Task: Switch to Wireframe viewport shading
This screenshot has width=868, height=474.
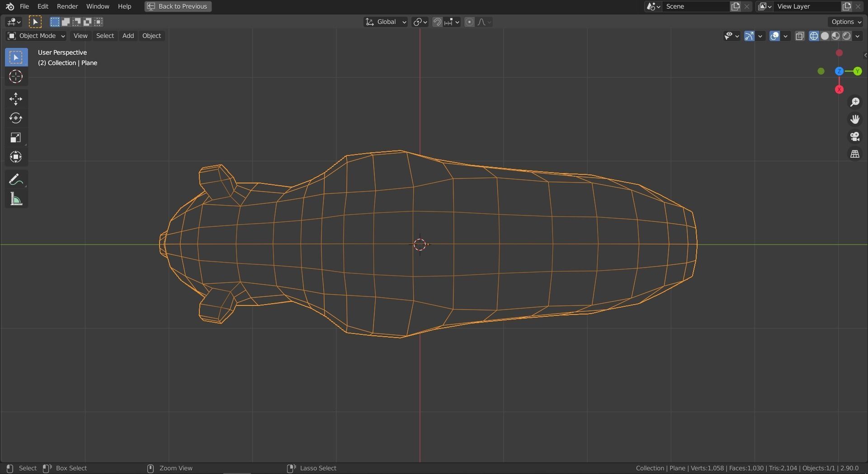Action: point(814,36)
